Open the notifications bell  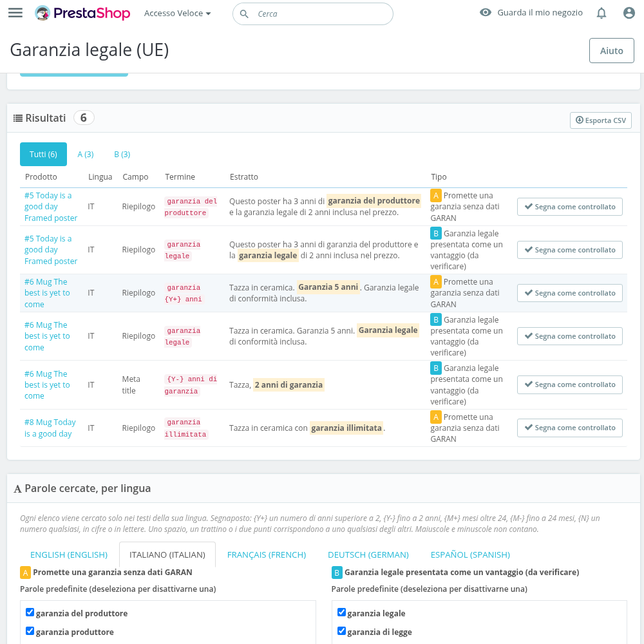601,13
